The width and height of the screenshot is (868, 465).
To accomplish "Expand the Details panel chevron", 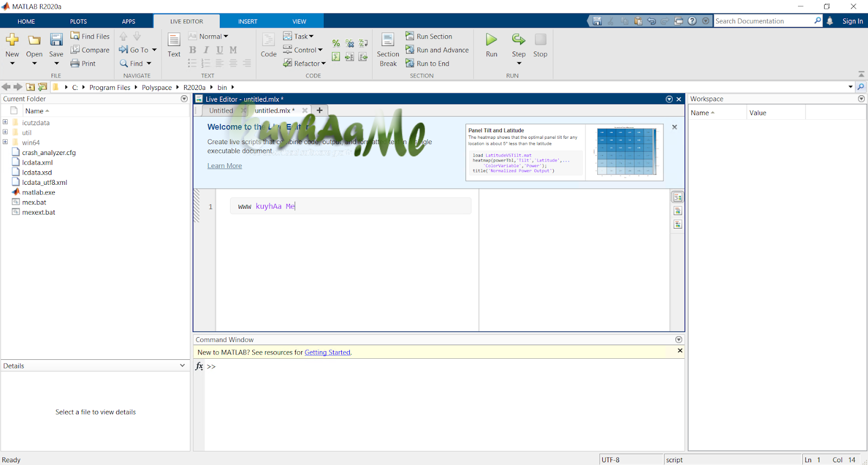I will [182, 365].
